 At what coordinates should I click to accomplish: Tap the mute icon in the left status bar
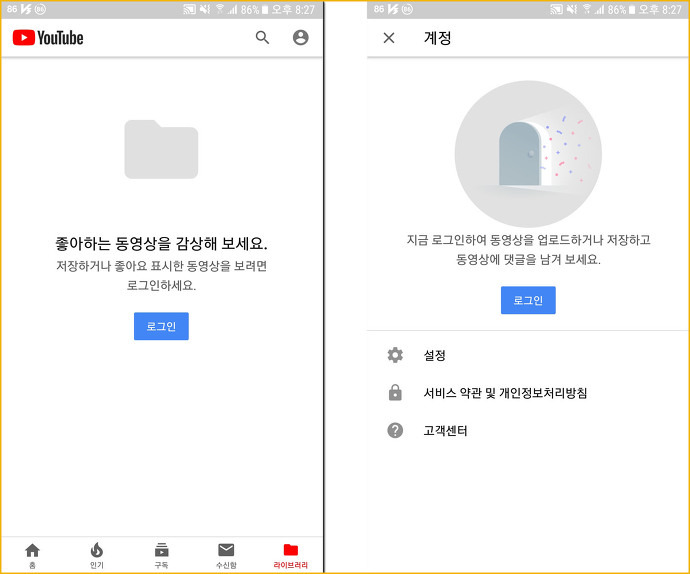[205, 9]
